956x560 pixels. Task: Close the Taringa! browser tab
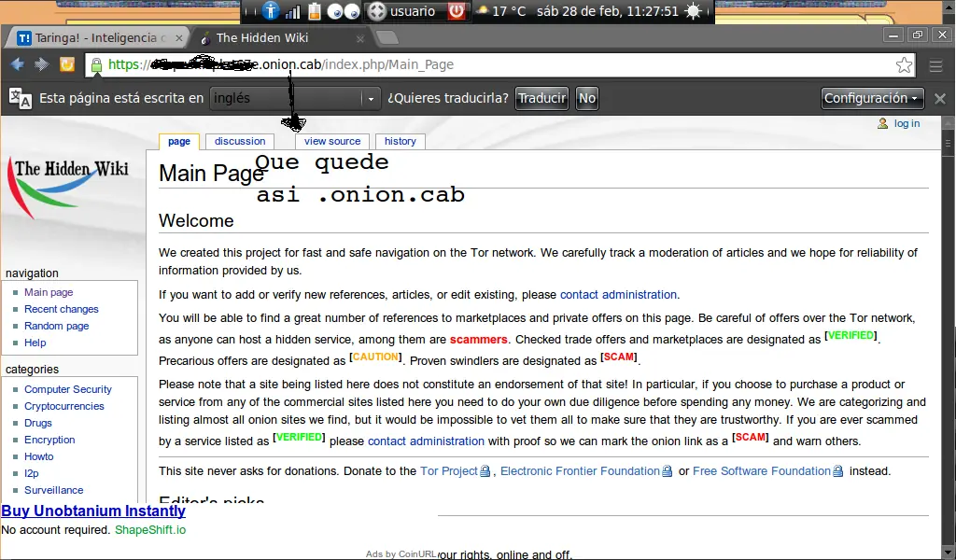178,37
